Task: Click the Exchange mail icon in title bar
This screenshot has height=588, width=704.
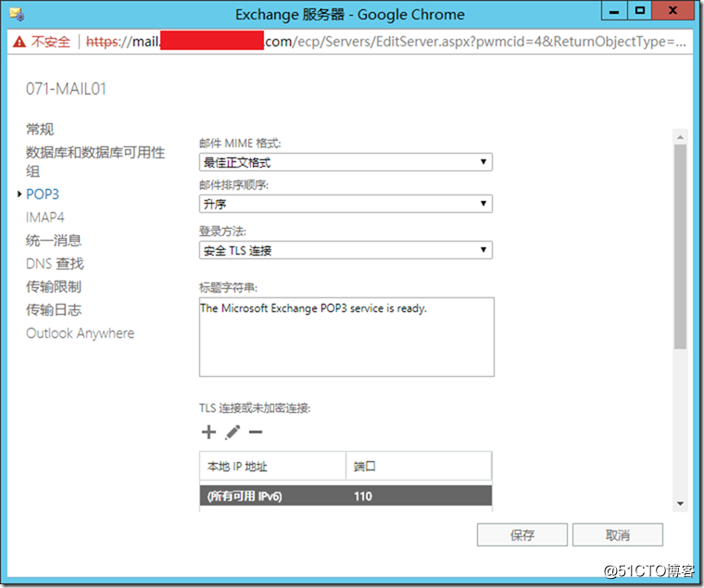Action: (17, 15)
